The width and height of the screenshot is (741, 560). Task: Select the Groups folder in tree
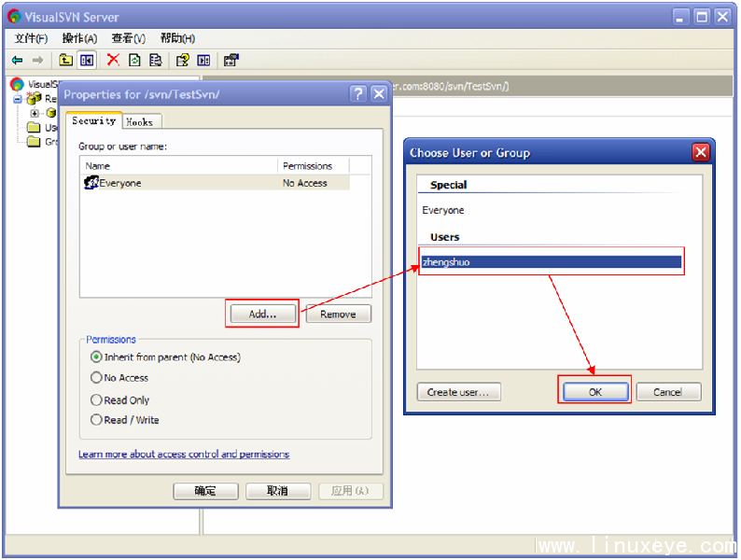[34, 141]
